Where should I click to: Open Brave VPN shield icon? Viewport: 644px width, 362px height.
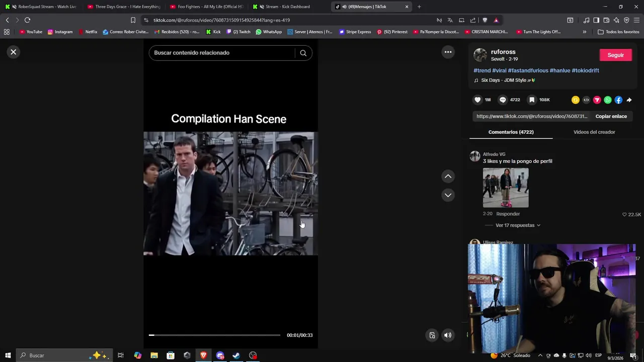coord(626,20)
